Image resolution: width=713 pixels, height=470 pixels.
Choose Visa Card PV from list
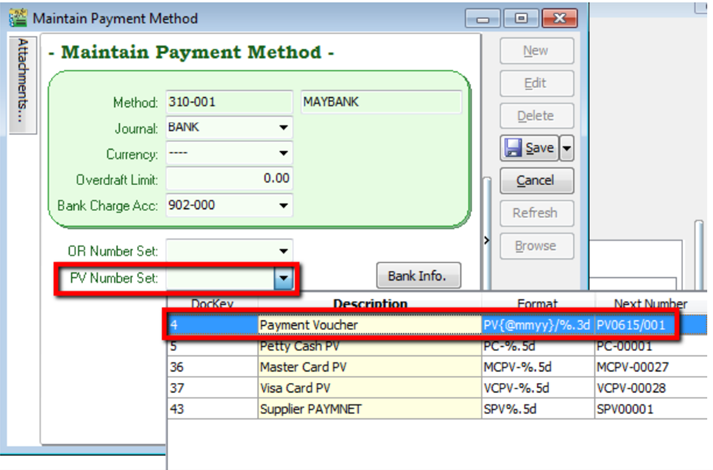(x=370, y=388)
